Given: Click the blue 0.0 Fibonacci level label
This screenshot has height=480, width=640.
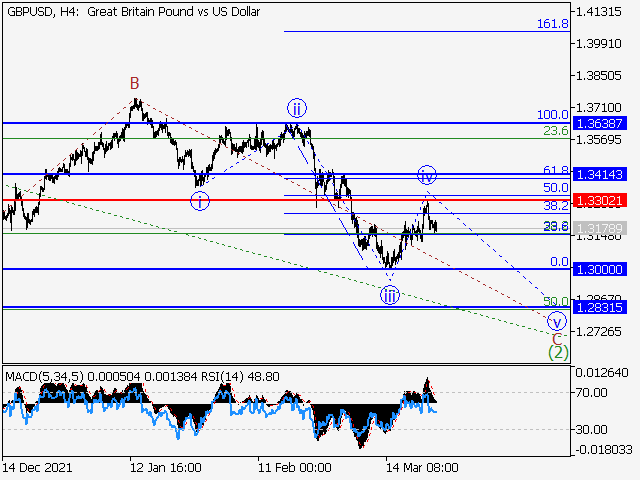Looking at the screenshot, I should (559, 262).
